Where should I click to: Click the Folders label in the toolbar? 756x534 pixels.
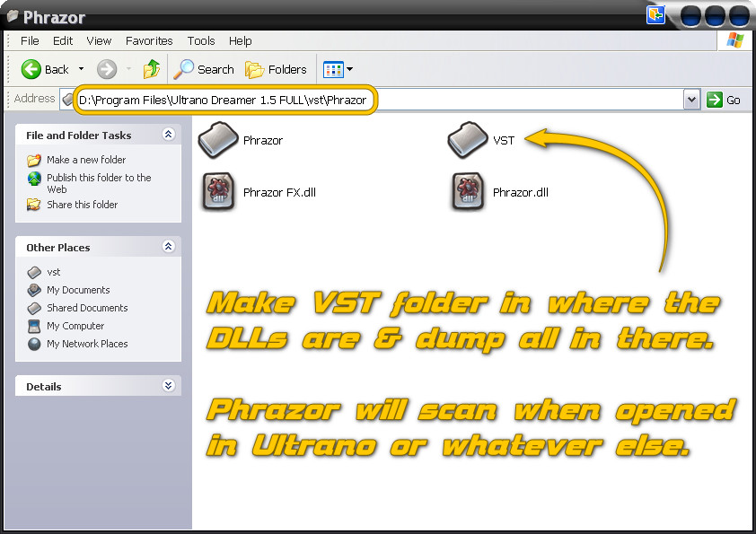click(287, 69)
